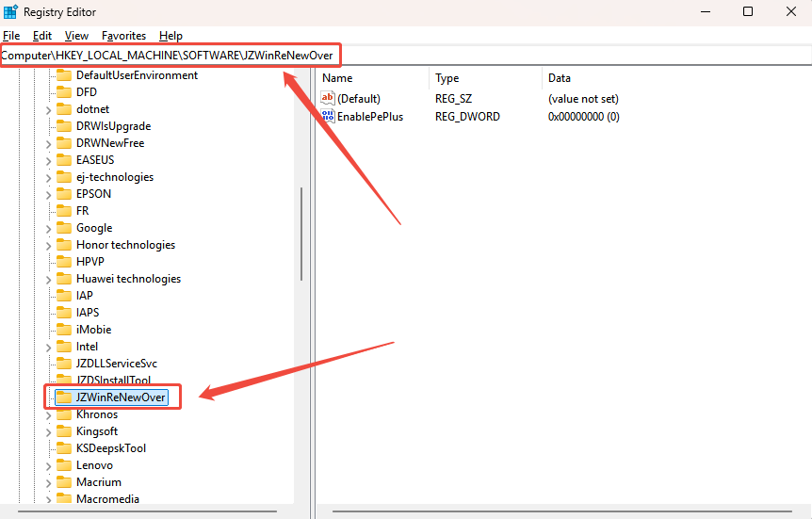
Task: Select the (Default) string value icon
Action: click(328, 98)
